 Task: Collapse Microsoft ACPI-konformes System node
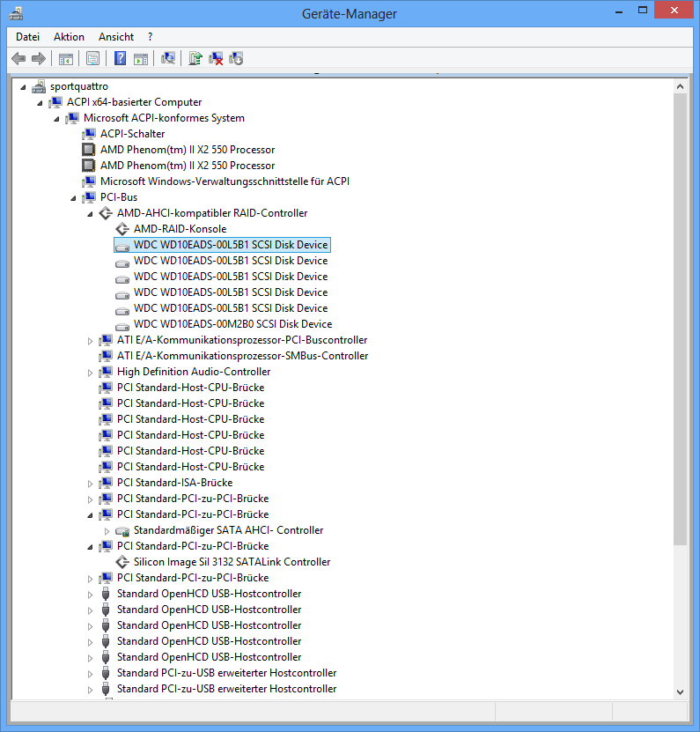pos(56,119)
